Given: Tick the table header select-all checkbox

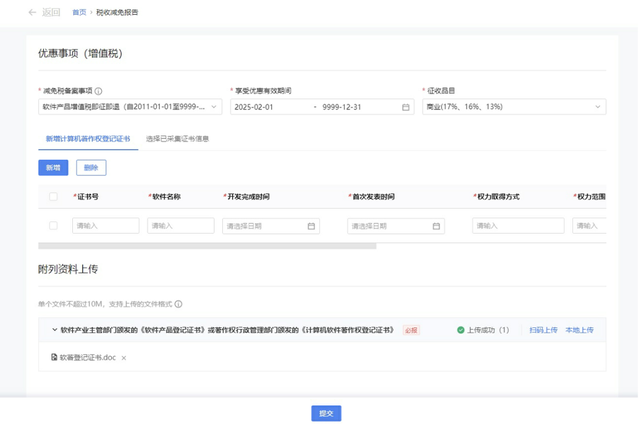Looking at the screenshot, I should [x=53, y=196].
